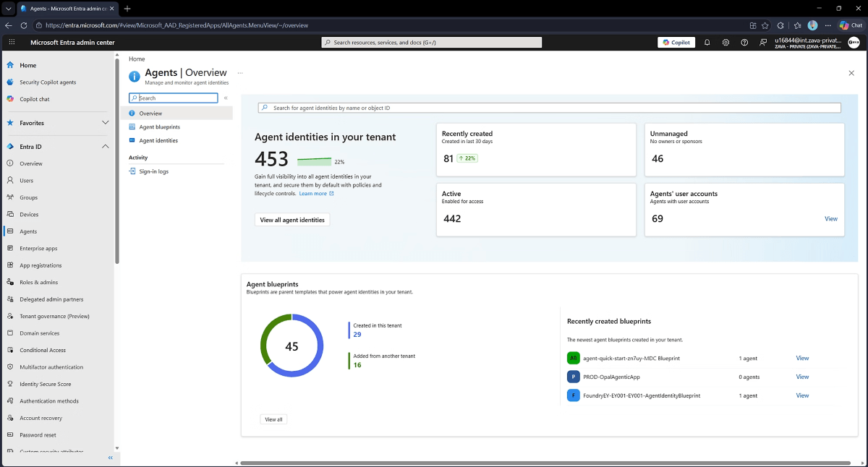Open the account avatar menu
The image size is (868, 467).
[x=854, y=43]
